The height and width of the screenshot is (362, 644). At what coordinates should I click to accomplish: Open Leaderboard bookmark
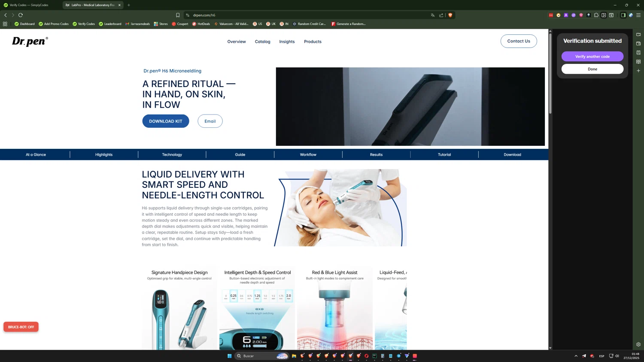pyautogui.click(x=110, y=24)
